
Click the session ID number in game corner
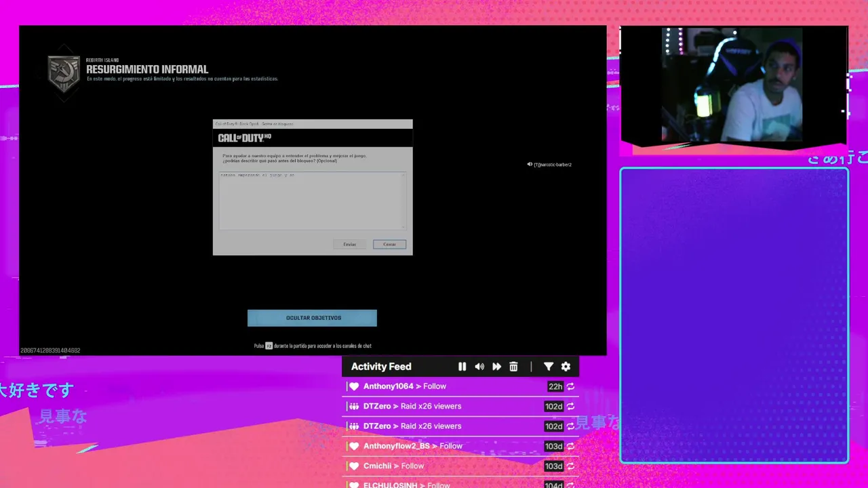click(50, 350)
